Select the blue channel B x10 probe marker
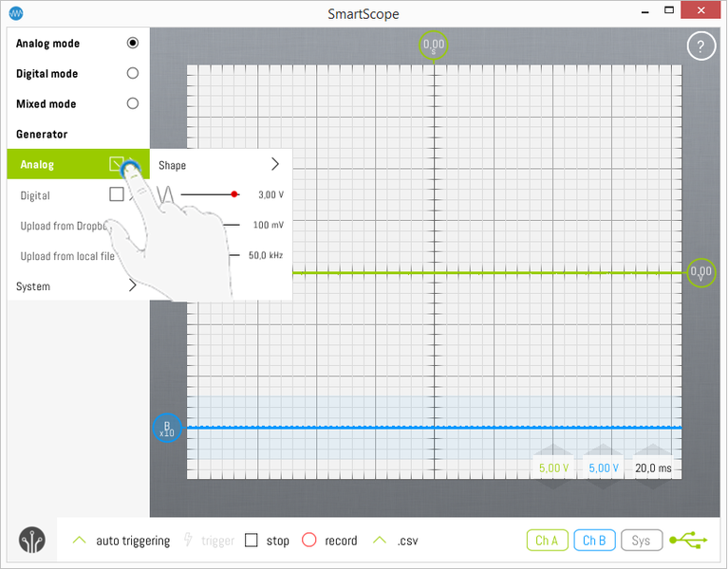 click(x=167, y=429)
